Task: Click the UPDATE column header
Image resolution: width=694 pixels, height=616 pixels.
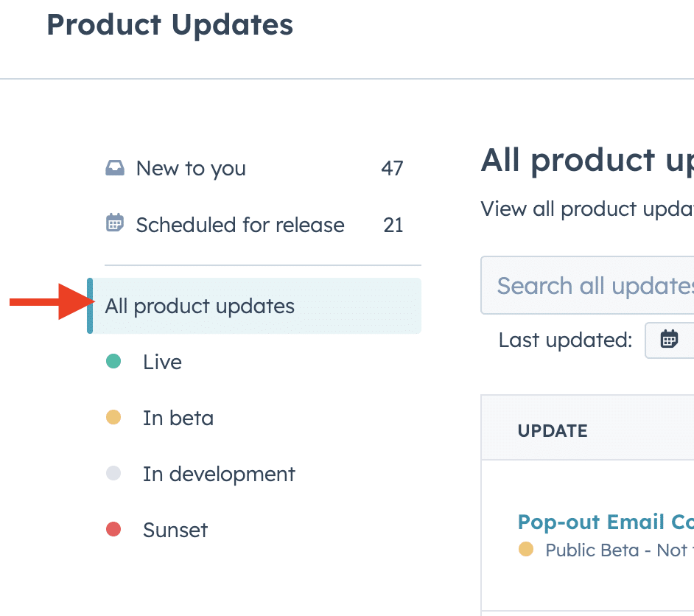Action: (553, 430)
